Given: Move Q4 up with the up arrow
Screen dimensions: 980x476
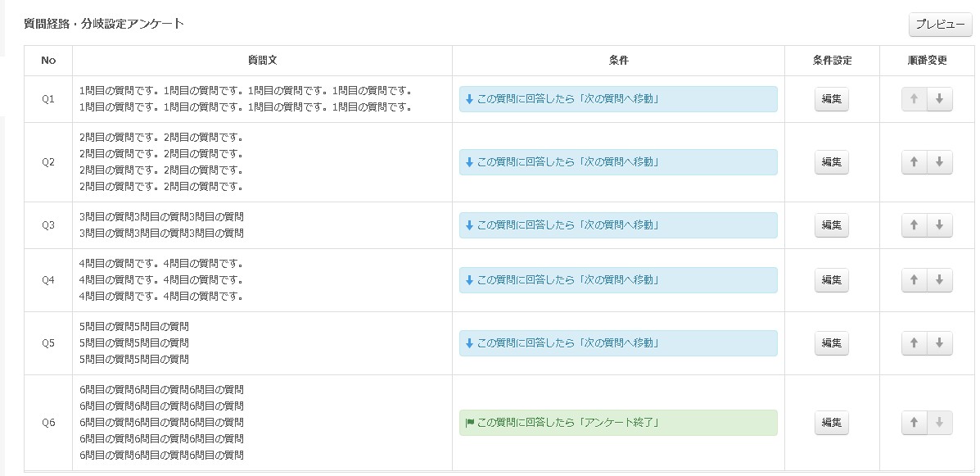Looking at the screenshot, I should (x=914, y=280).
